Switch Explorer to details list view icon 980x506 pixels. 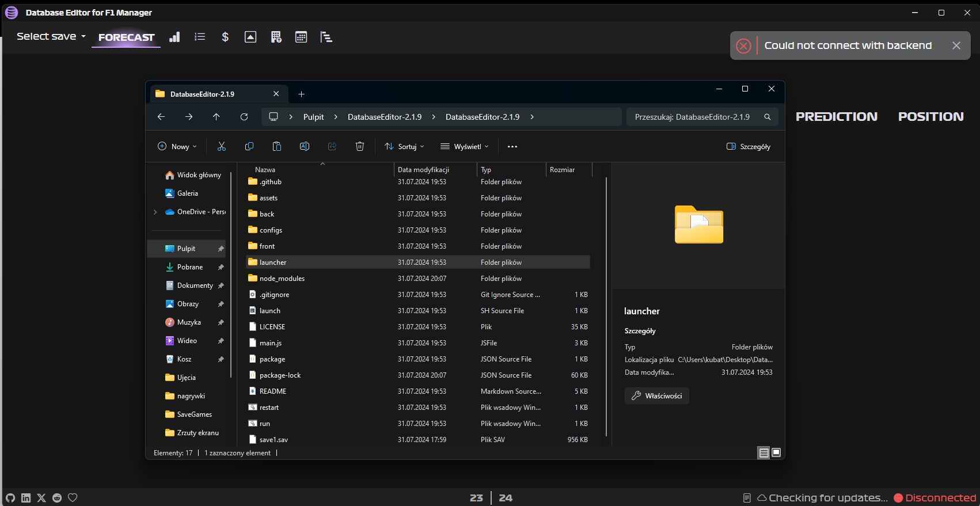[764, 453]
